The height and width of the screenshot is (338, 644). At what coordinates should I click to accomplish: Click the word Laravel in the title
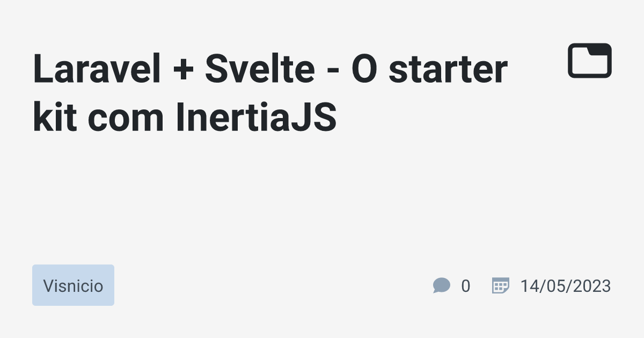pyautogui.click(x=97, y=70)
